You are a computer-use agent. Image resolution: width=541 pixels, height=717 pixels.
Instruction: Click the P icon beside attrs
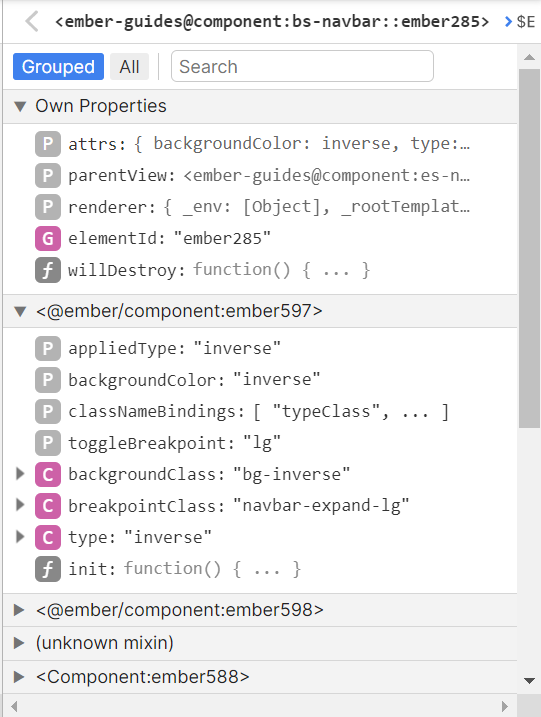pyautogui.click(x=48, y=144)
